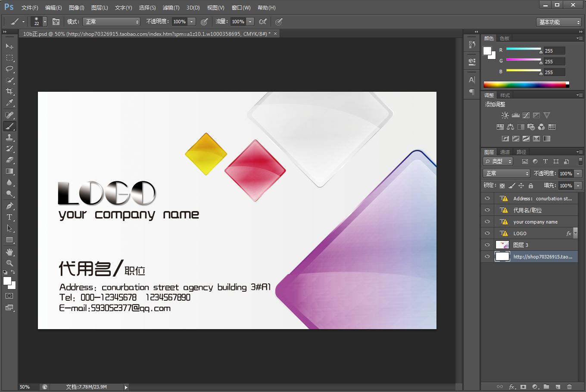Viewport: 586px width, 392px height.
Task: Select the Horizontal Type tool
Action: pos(9,217)
